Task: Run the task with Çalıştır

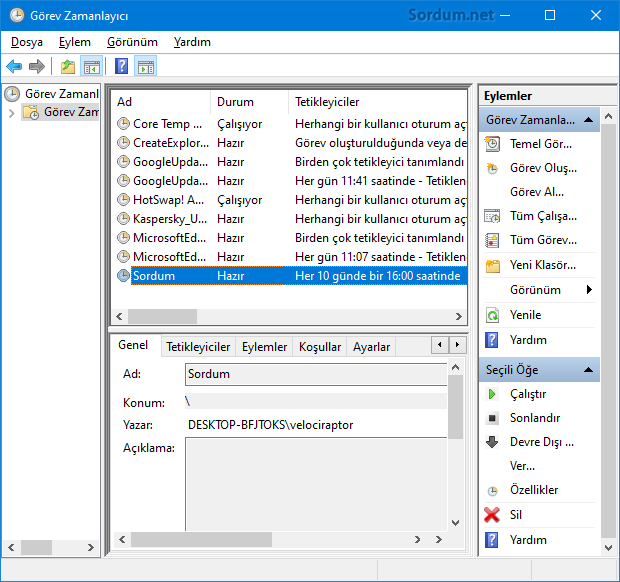Action: point(528,394)
